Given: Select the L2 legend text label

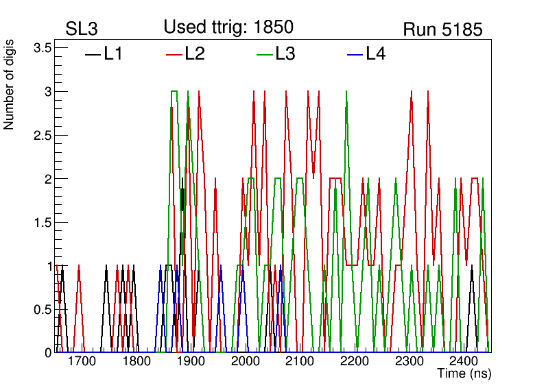Looking at the screenshot, I should click(195, 54).
